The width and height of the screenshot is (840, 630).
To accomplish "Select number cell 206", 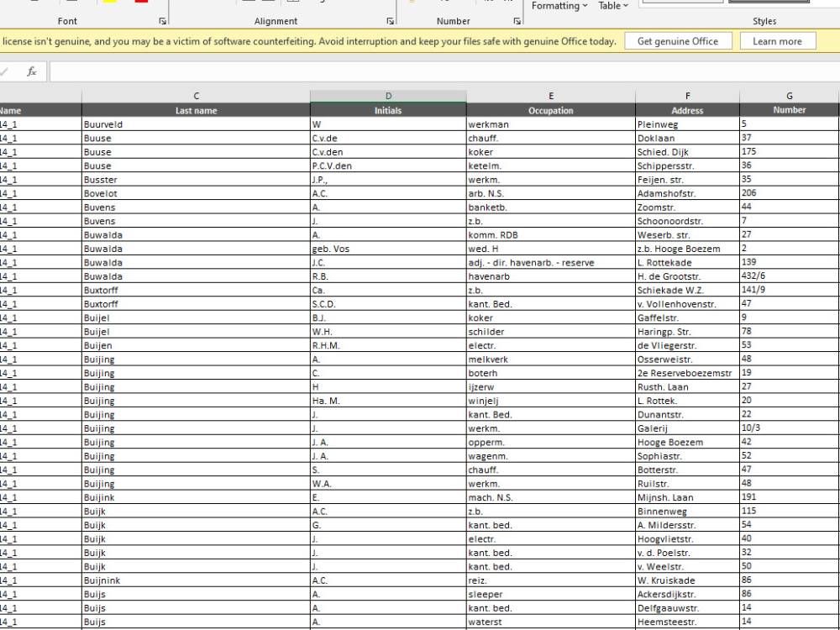I will (789, 193).
